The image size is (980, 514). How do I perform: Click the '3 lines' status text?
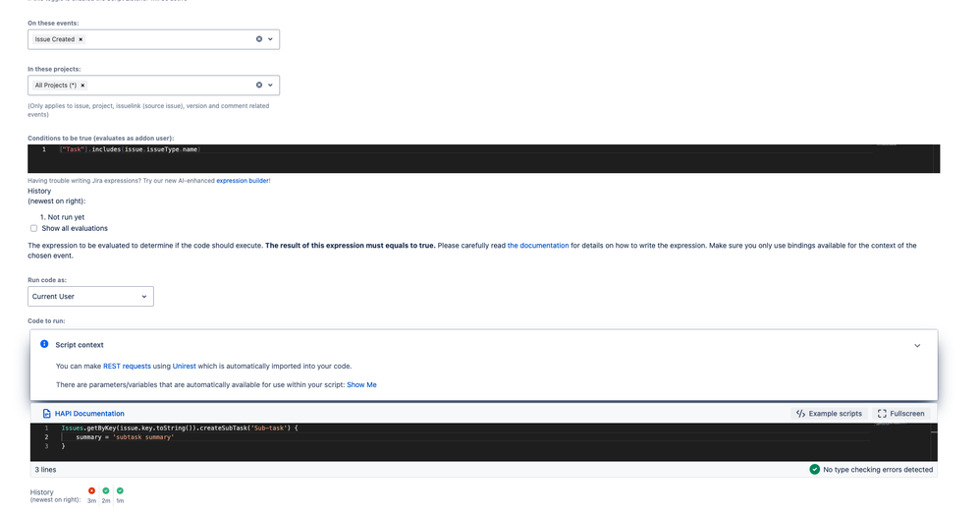tap(45, 470)
